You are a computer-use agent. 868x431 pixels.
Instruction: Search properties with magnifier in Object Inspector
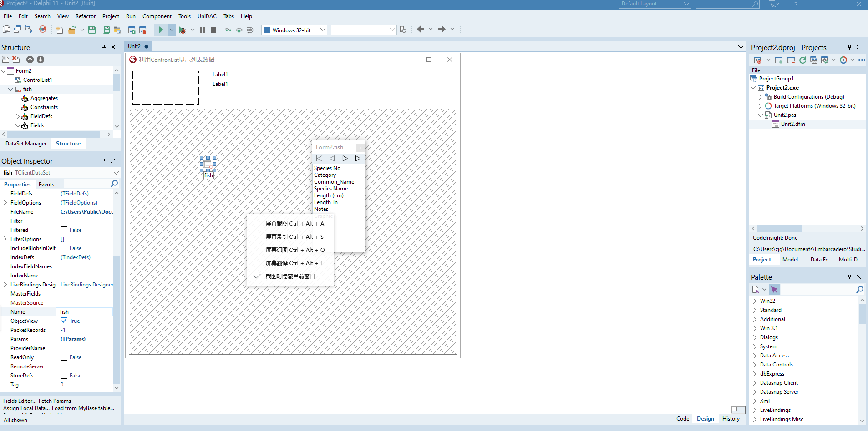[x=114, y=184]
